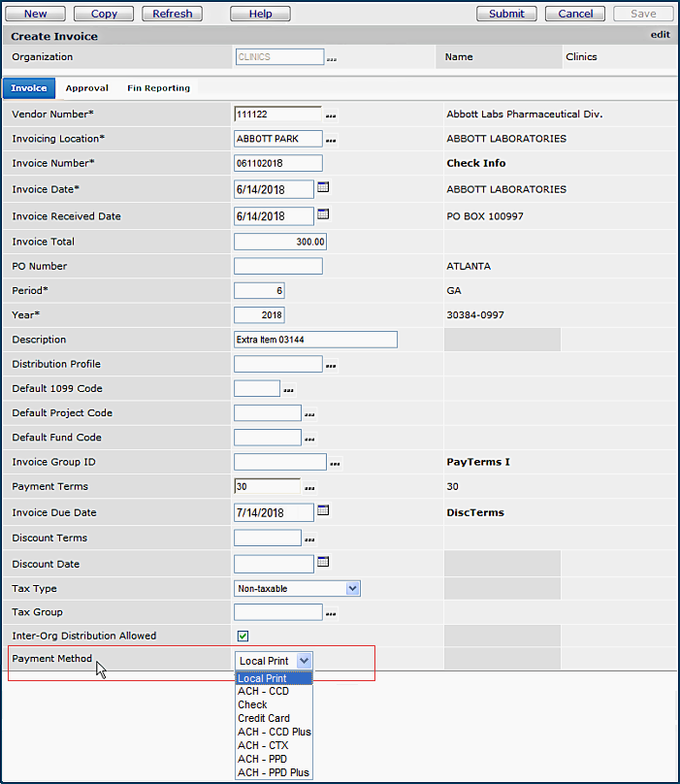
Task: Open the Vendor Number lookup ellipsis
Action: [331, 115]
